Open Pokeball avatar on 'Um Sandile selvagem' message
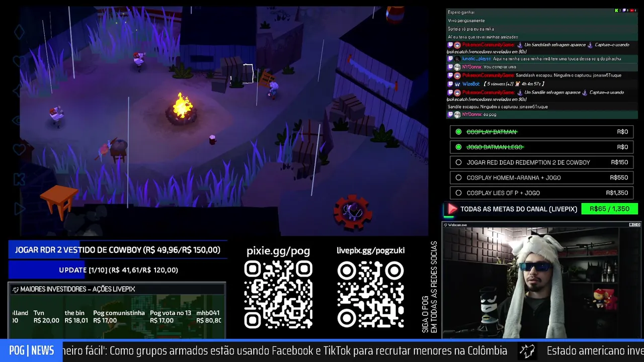 coord(457,93)
